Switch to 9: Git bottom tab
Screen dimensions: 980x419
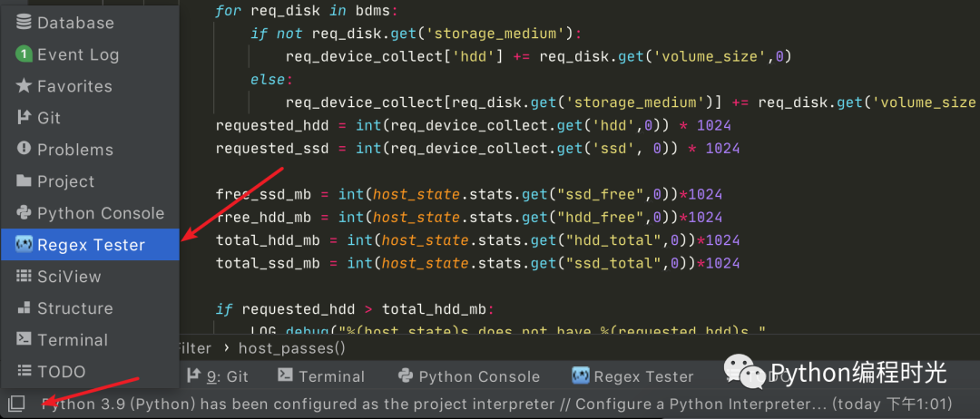(218, 376)
